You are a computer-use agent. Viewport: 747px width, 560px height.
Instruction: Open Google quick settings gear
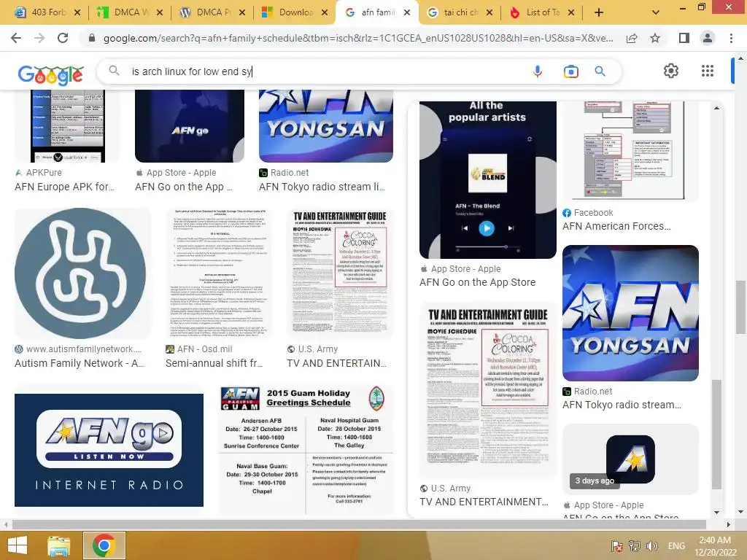[x=671, y=71]
